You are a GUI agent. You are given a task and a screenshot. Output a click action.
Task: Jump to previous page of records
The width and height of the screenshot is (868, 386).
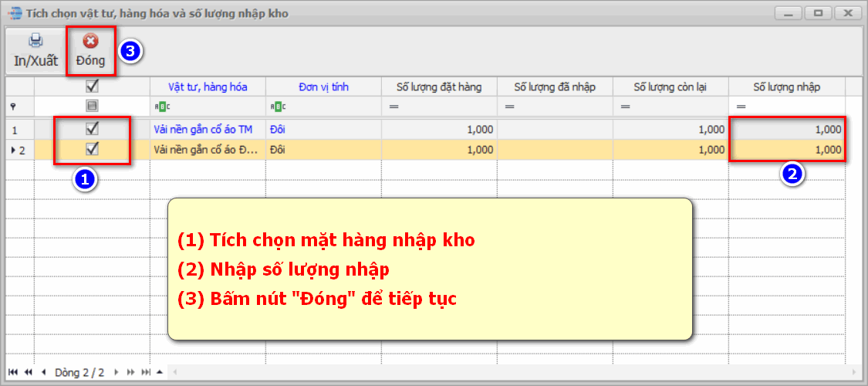point(29,372)
